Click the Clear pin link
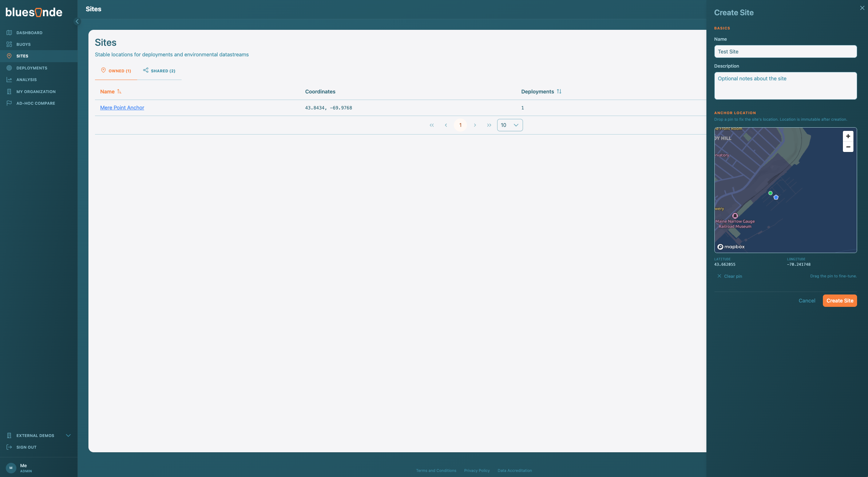 tap(730, 276)
